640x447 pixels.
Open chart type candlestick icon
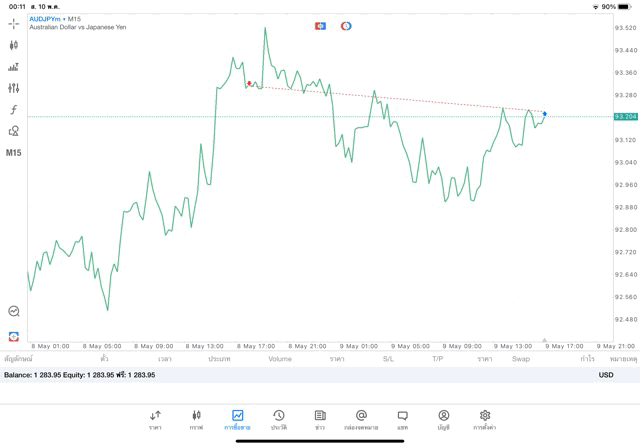pyautogui.click(x=13, y=45)
